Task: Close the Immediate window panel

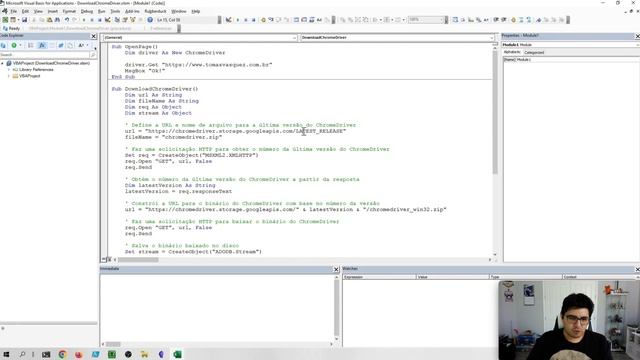Action: (336, 269)
